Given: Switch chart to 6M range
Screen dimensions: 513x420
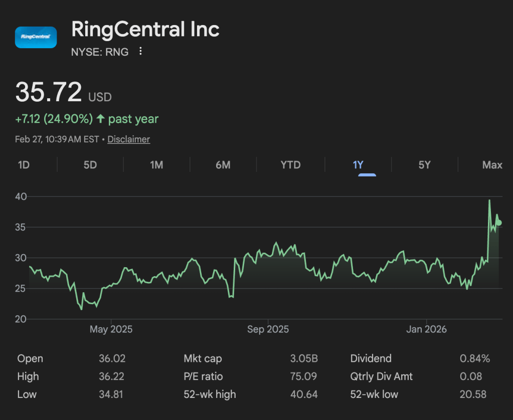Looking at the screenshot, I should tap(223, 165).
